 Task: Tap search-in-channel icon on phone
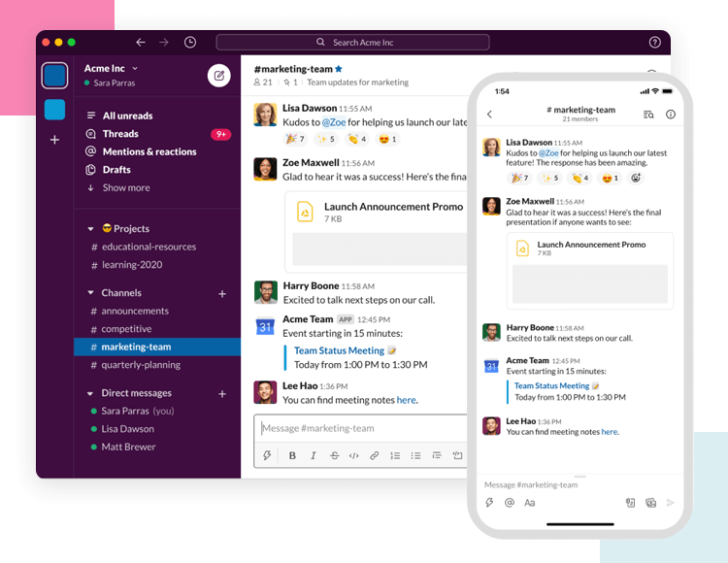coord(648,115)
